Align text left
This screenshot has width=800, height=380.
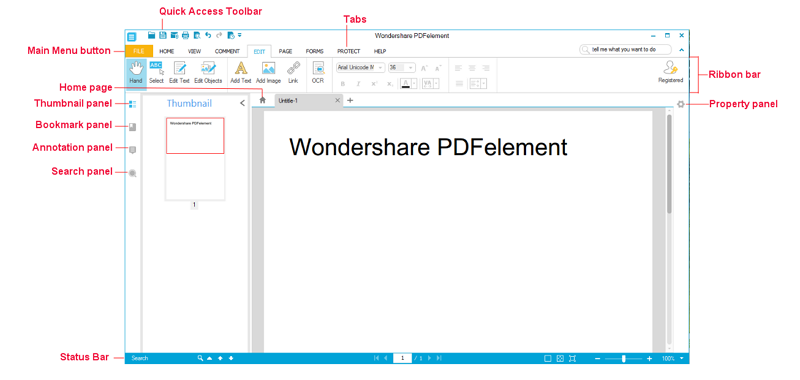click(x=458, y=68)
